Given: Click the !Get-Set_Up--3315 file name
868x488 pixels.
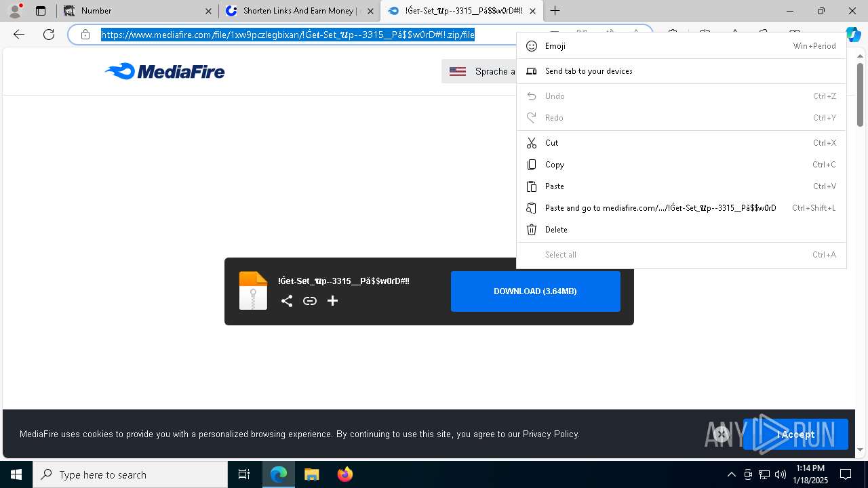Looking at the screenshot, I should pyautogui.click(x=344, y=281).
